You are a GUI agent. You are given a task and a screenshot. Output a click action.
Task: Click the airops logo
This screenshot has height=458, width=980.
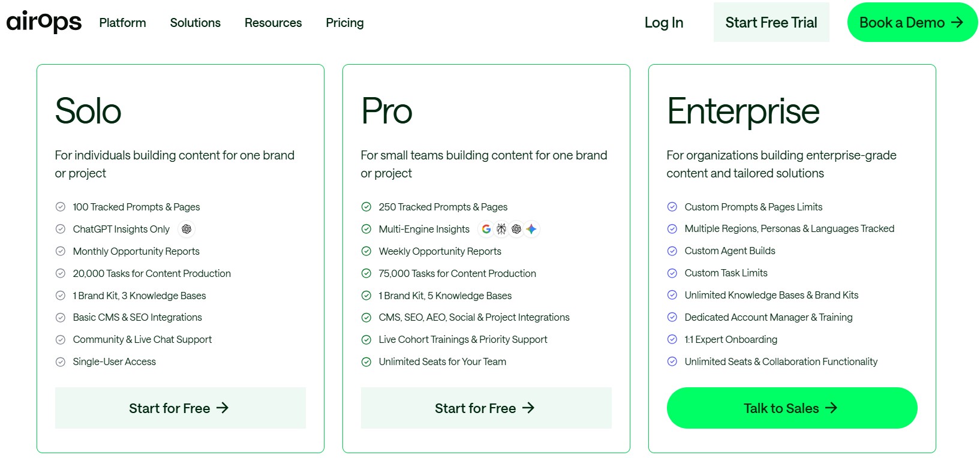click(x=43, y=22)
